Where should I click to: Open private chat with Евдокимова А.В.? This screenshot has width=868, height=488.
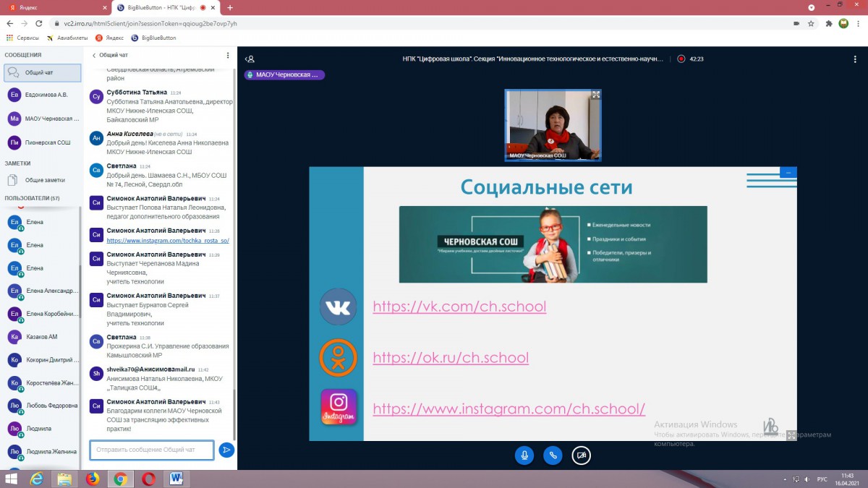[43, 95]
